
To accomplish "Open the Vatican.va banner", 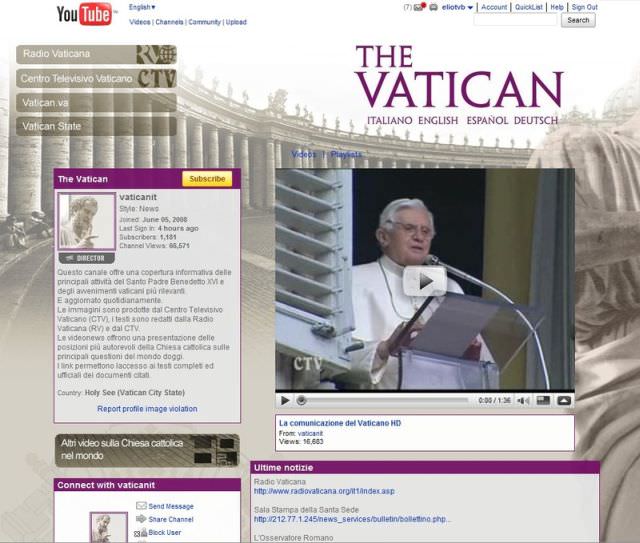I will 96,102.
